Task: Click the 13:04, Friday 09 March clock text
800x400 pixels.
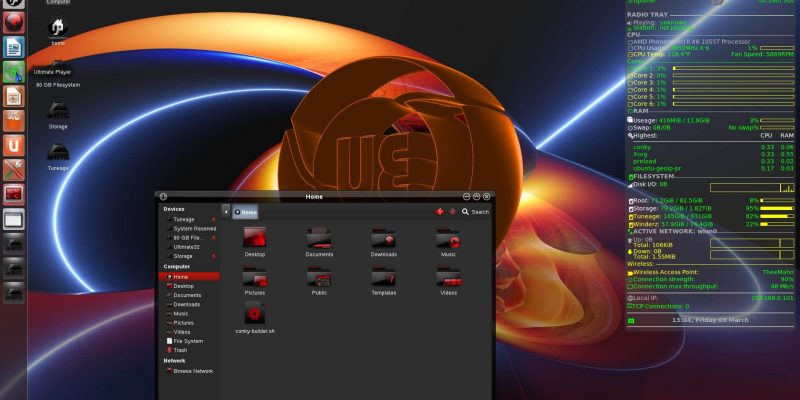Action: pos(710,320)
